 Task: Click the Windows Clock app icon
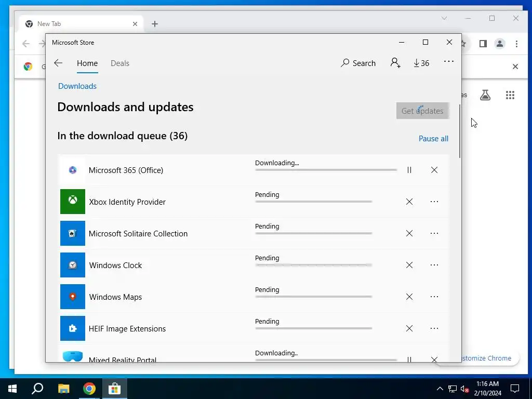click(x=73, y=265)
